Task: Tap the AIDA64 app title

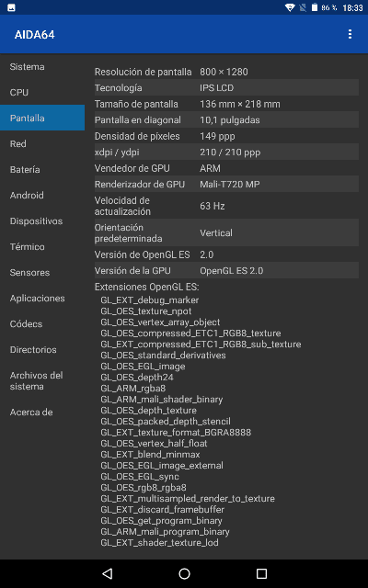Action: [x=35, y=35]
